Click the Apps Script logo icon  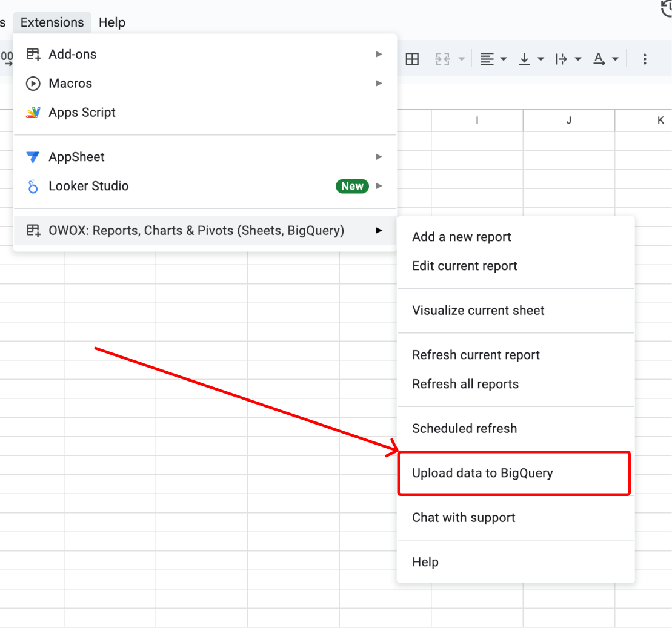click(33, 112)
